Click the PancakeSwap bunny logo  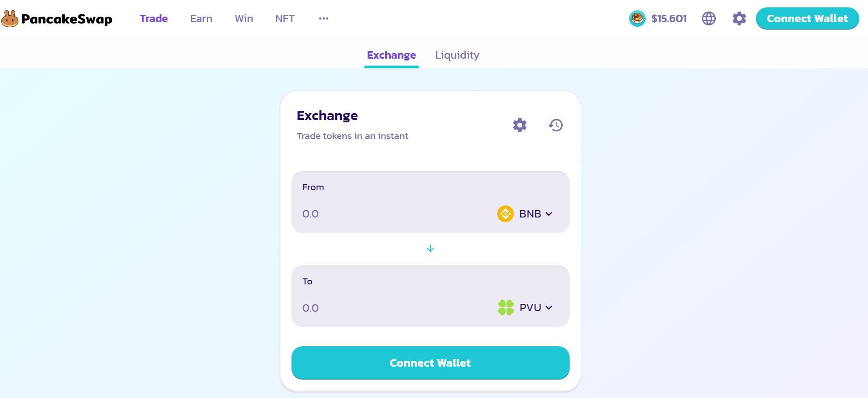[x=10, y=19]
